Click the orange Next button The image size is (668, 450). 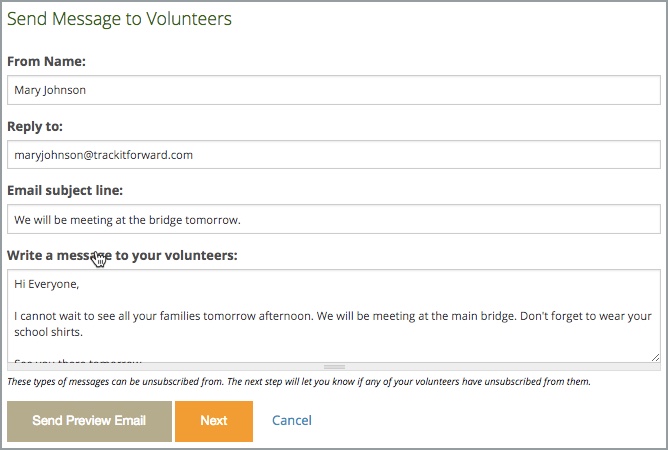214,421
